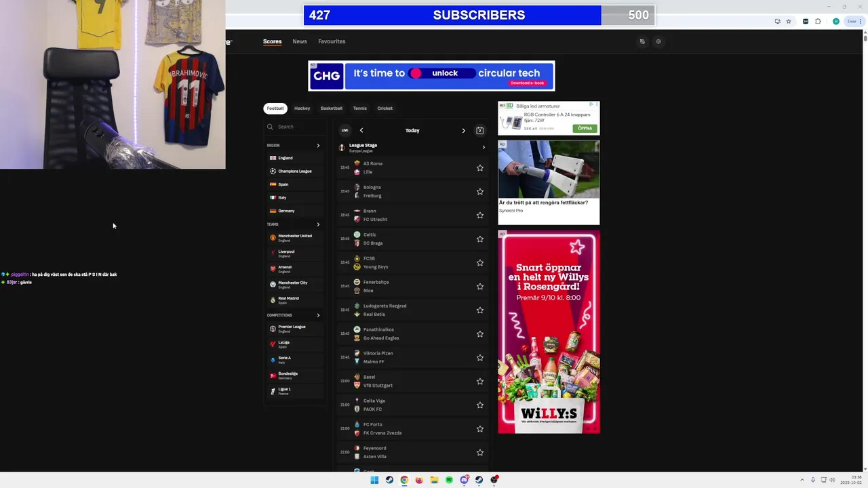Image resolution: width=868 pixels, height=488 pixels.
Task: Open the site settings gear icon
Action: coord(658,41)
